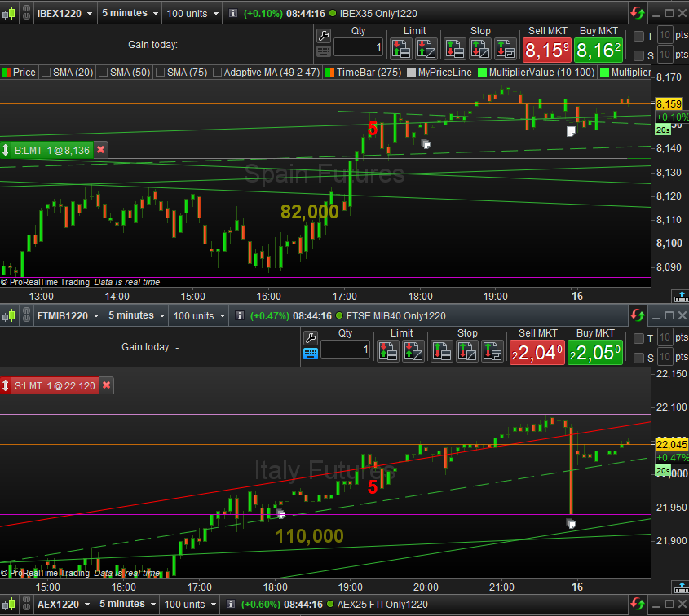Cancel the S:LMT 1@22,120 order
This screenshot has width=689, height=616.
coord(106,385)
